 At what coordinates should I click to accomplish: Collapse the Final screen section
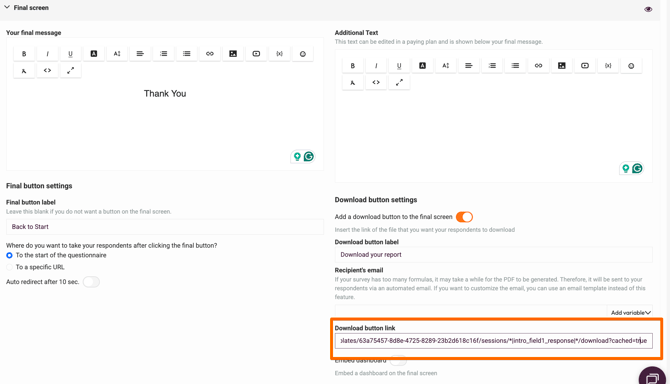(x=7, y=7)
